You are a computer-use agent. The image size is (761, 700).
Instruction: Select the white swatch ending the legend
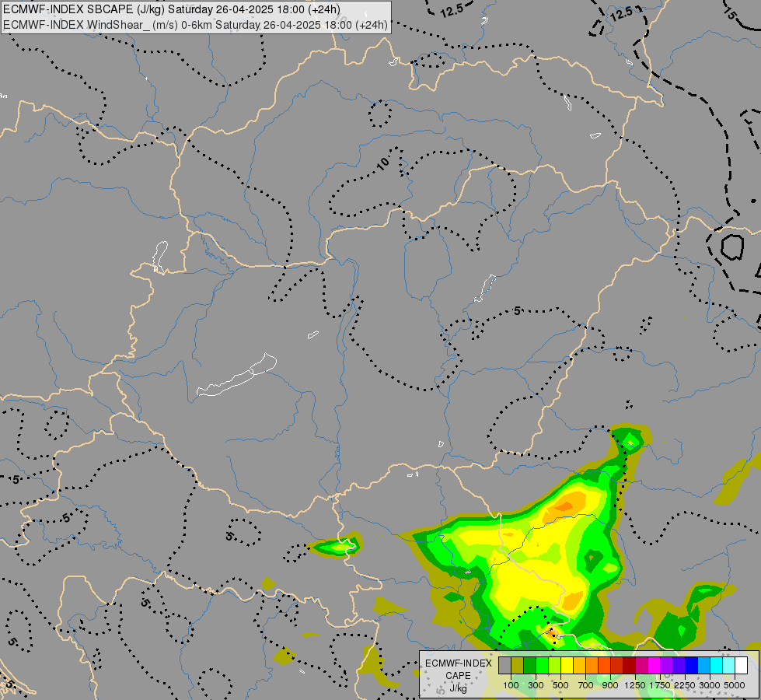[741, 666]
